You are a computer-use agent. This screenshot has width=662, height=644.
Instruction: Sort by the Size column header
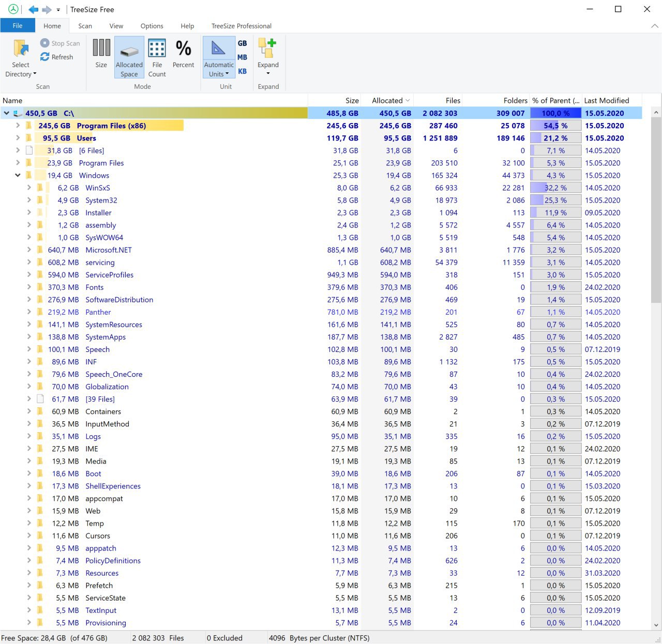point(334,100)
